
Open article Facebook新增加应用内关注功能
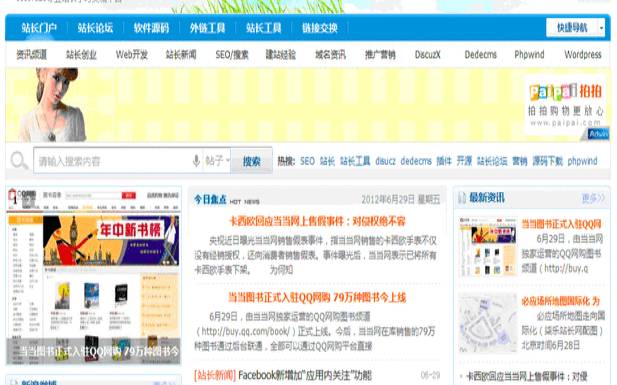[305, 375]
